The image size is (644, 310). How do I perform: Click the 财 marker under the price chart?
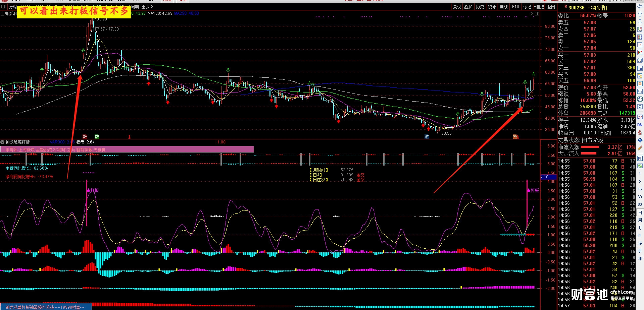[x=427, y=137]
